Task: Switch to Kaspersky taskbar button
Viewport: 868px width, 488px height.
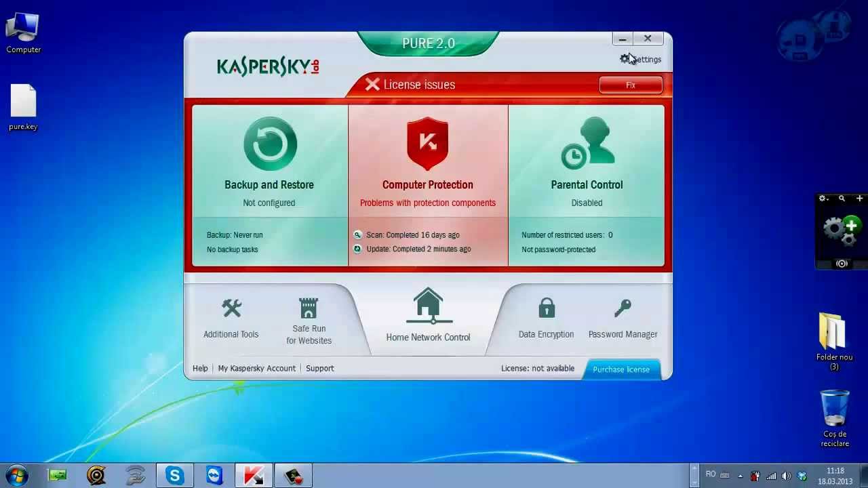Action: pos(254,475)
